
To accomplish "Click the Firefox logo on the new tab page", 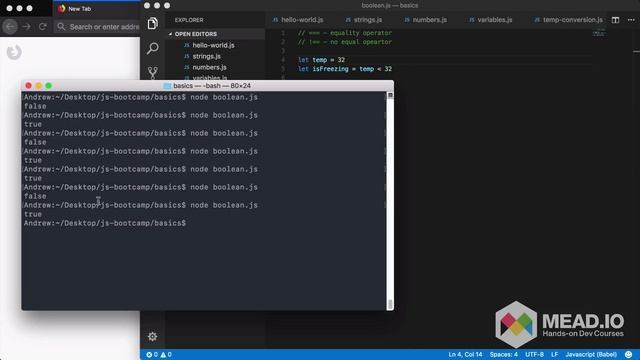I will [x=14, y=52].
